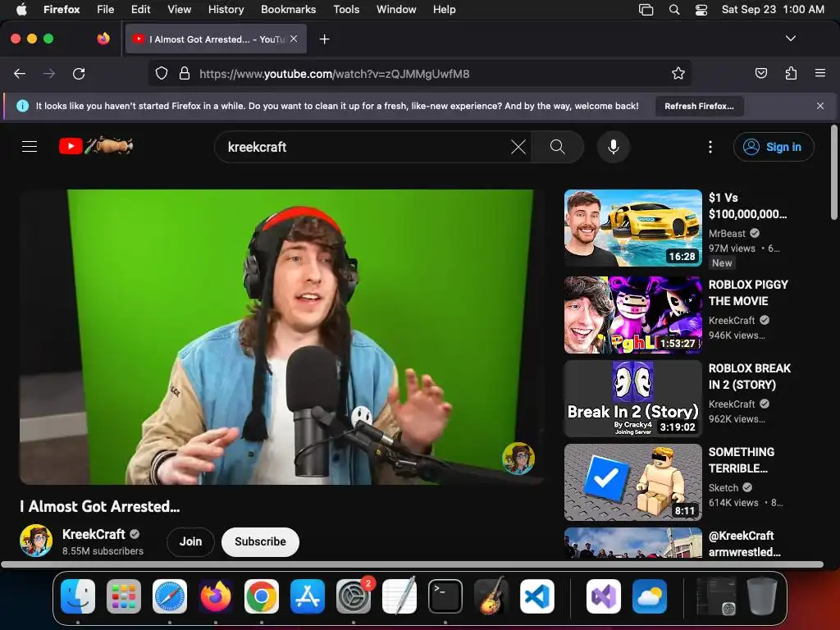The image size is (840, 630).
Task: Open System Settings in Dock
Action: pos(354,596)
